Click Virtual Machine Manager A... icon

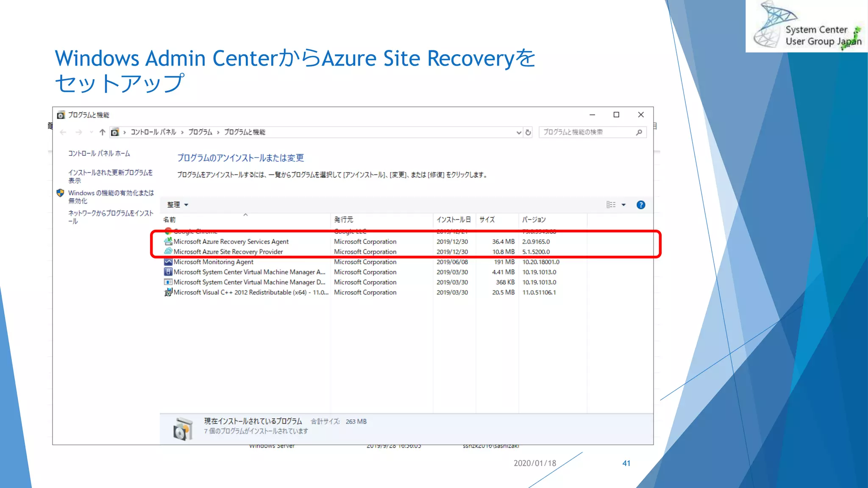pyautogui.click(x=168, y=272)
